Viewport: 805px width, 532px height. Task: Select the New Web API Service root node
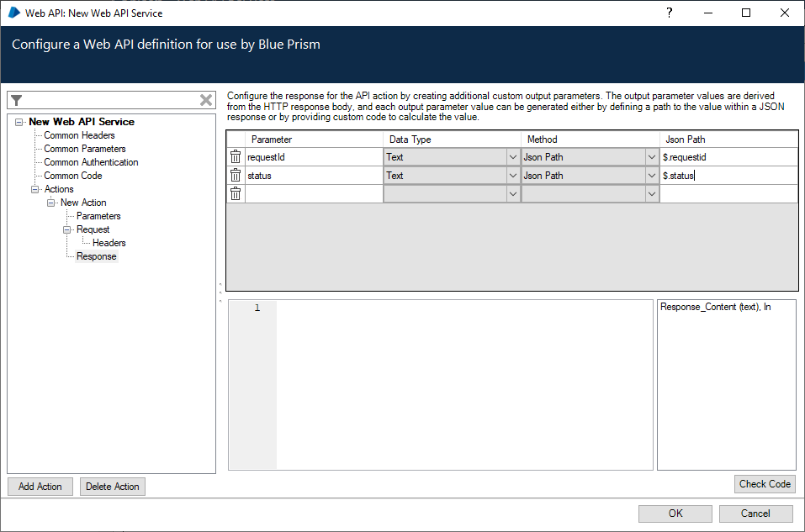click(x=82, y=122)
